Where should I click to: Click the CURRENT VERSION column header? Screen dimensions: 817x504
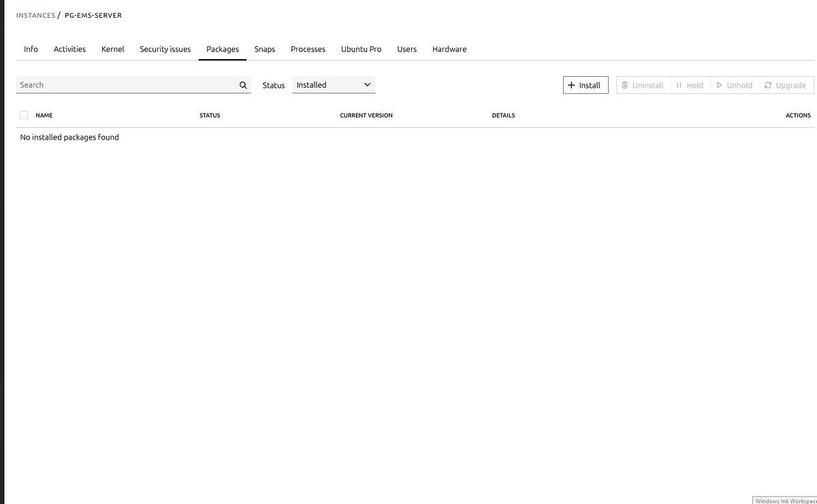pos(366,116)
